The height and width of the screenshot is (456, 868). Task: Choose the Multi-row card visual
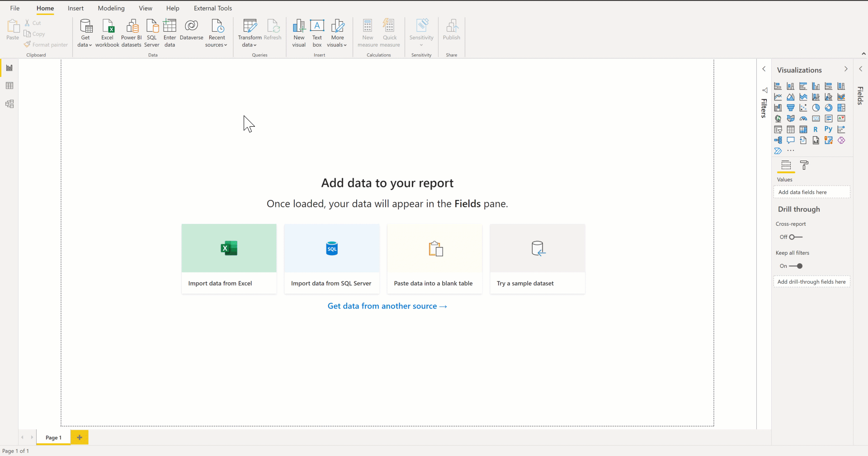828,119
